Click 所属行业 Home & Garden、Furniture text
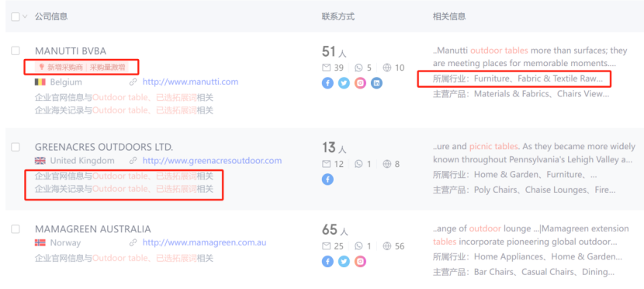This screenshot has width=644, height=289. pyautogui.click(x=515, y=175)
